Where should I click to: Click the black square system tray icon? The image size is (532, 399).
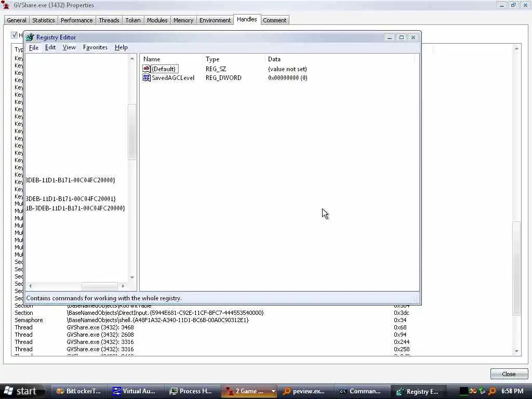[464, 391]
